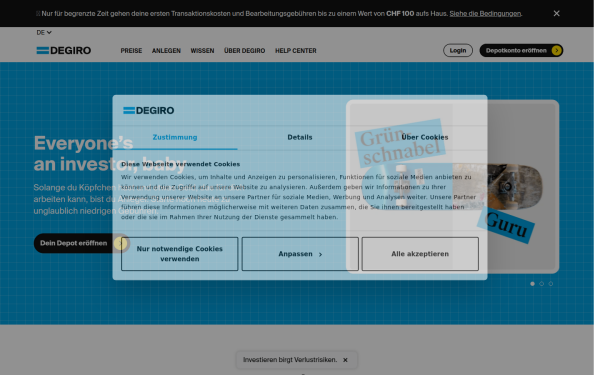Open the WISSEN menu item
This screenshot has height=375, width=600.
202,51
